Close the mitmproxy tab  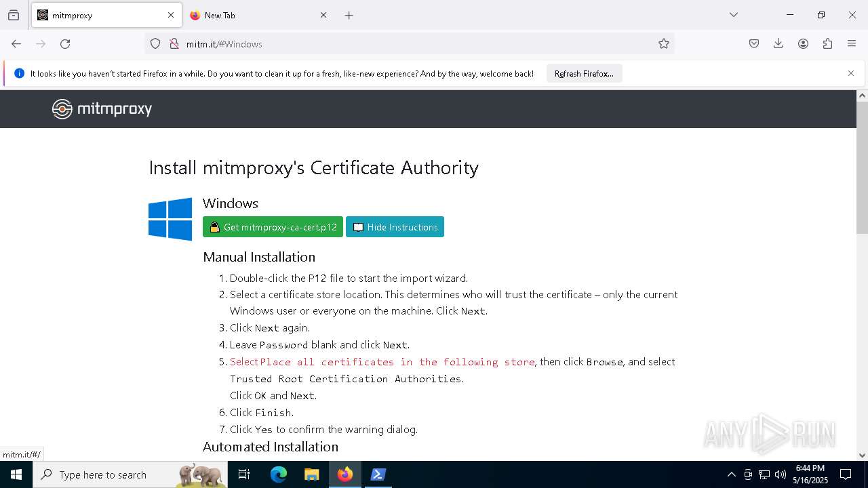(171, 15)
